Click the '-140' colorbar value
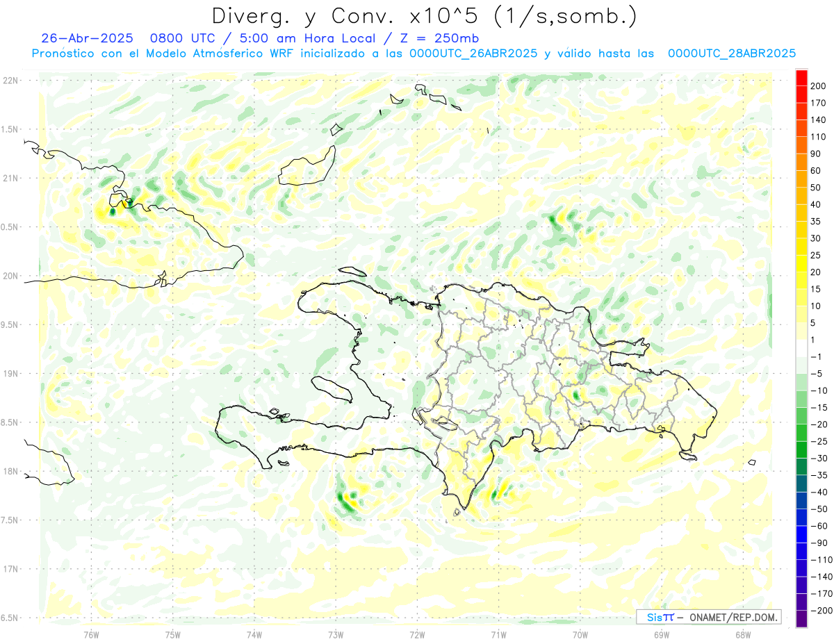Viewport: 834px width, 644px height. [821, 577]
